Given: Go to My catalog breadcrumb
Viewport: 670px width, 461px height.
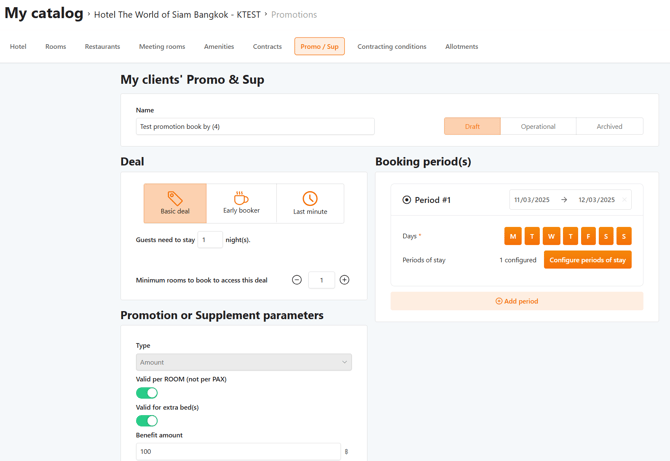Looking at the screenshot, I should click(x=44, y=14).
